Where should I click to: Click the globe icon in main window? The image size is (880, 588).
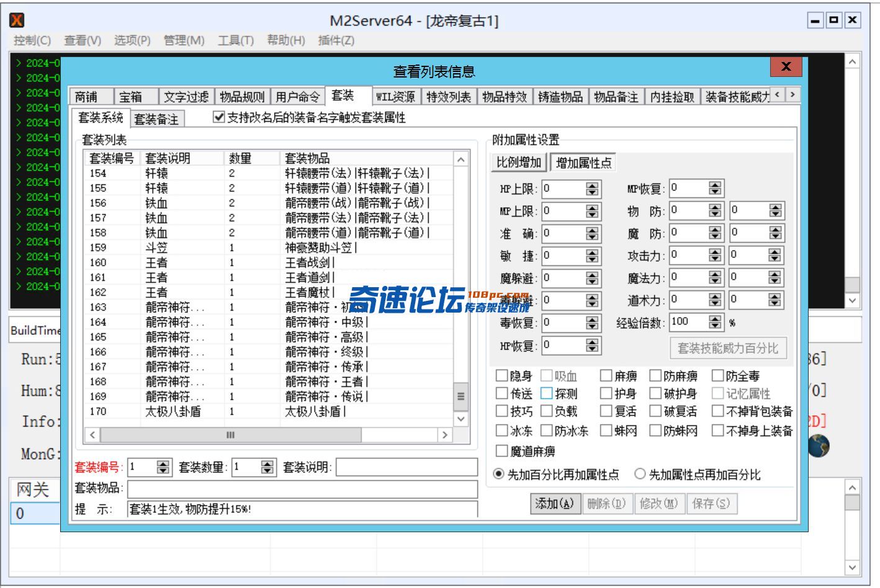[x=819, y=445]
